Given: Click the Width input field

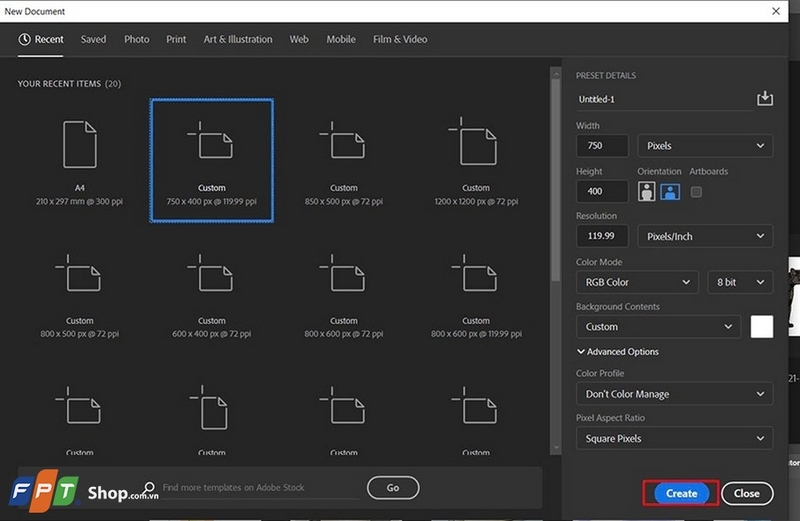Looking at the screenshot, I should click(x=602, y=146).
